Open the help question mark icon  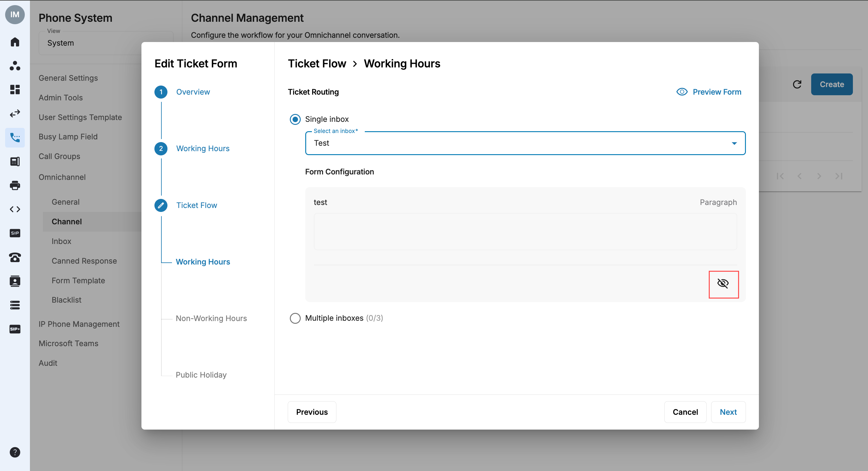point(15,453)
